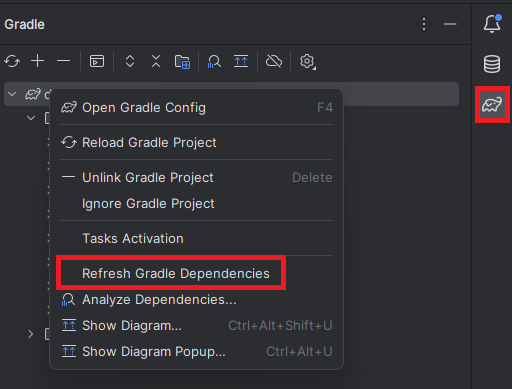512x389 pixels.
Task: Select Reload Gradle Project
Action: pos(197,143)
